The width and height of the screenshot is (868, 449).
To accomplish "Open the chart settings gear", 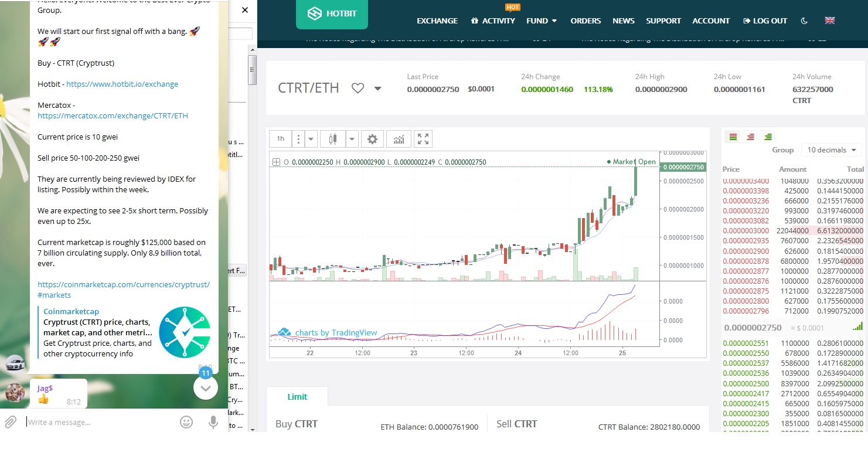I will [x=372, y=139].
